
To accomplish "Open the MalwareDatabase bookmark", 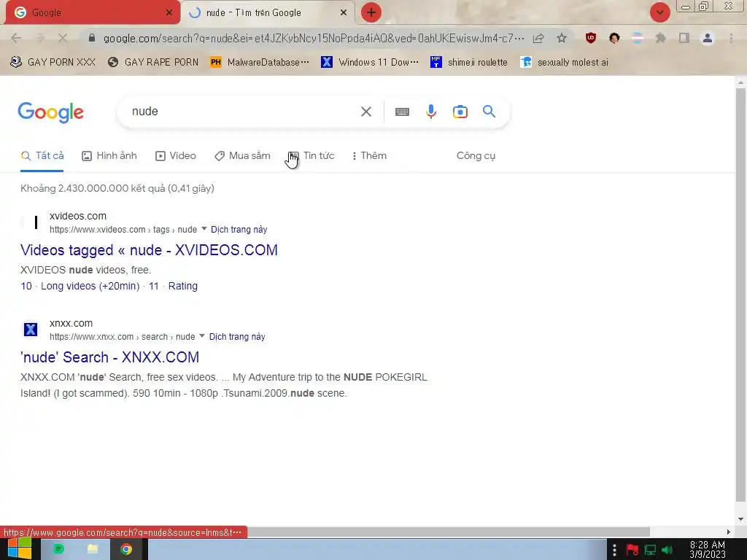I will point(260,63).
